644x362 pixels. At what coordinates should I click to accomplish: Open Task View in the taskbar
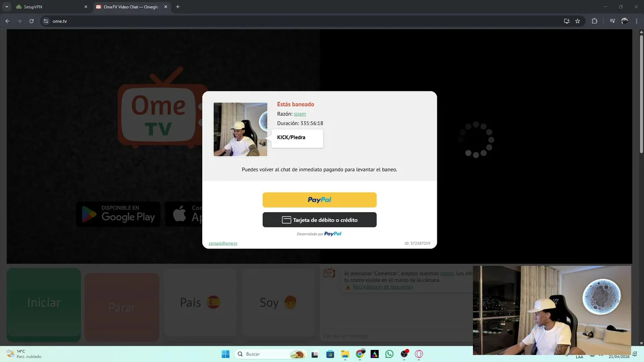tap(315, 354)
